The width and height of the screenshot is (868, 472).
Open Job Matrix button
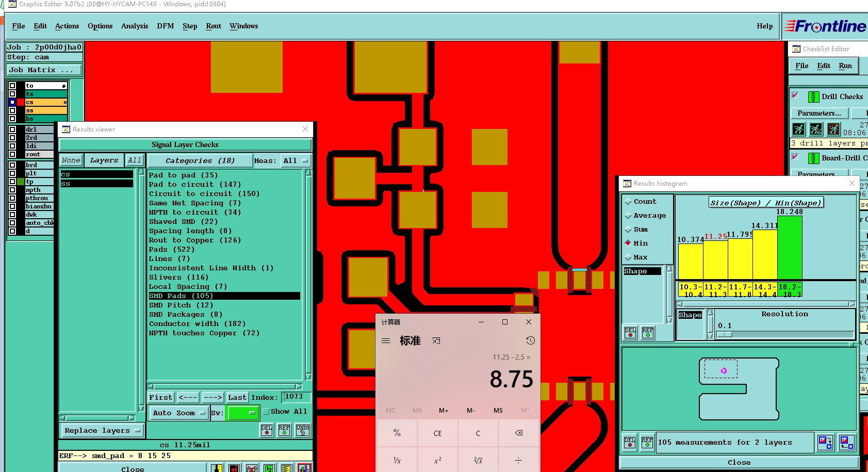click(44, 70)
